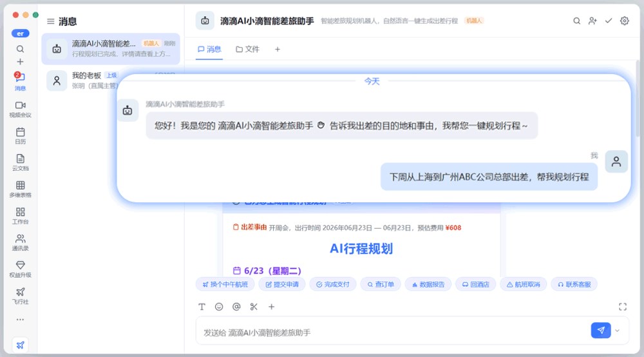Click the user avatar beside my message
644x357 pixels.
pyautogui.click(x=616, y=162)
